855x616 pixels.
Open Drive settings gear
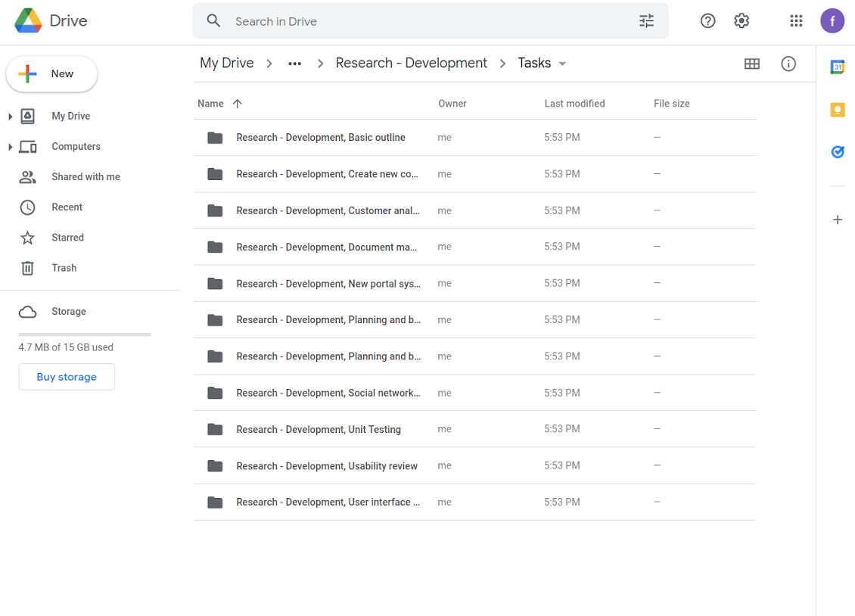click(x=742, y=21)
